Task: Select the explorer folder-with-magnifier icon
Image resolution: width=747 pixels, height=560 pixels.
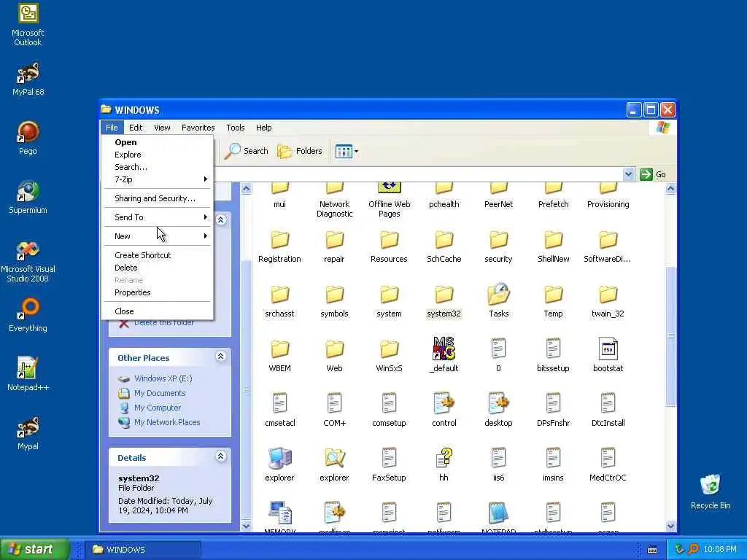Action: pos(334,459)
